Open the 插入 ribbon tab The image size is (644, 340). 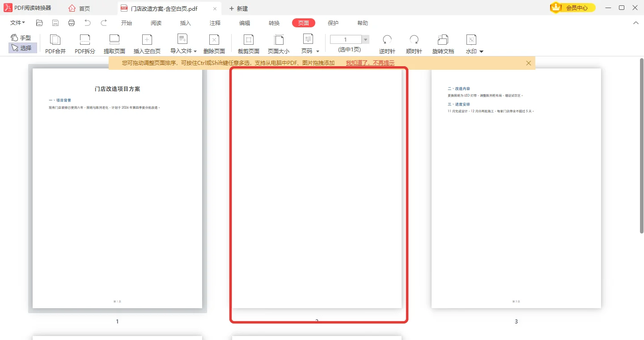[x=186, y=23]
